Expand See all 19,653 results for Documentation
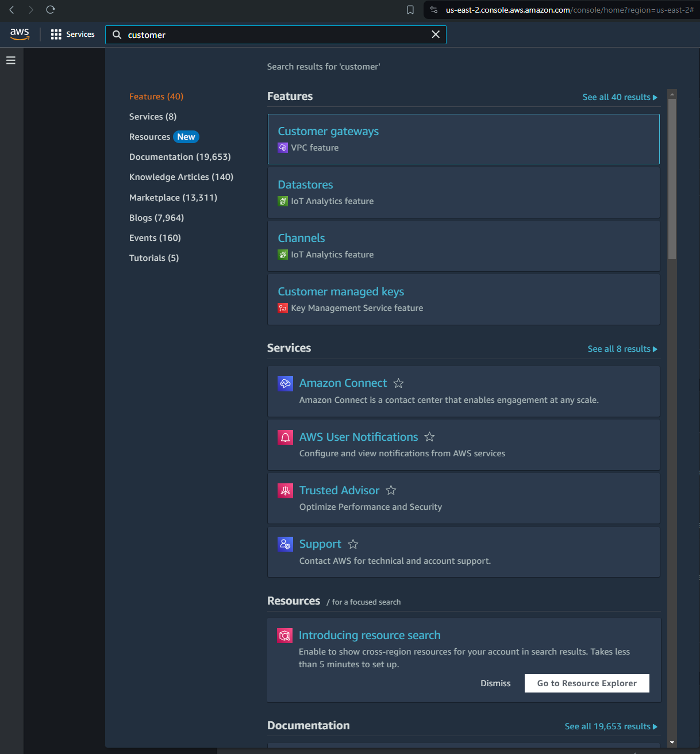This screenshot has width=700, height=754. tap(610, 726)
